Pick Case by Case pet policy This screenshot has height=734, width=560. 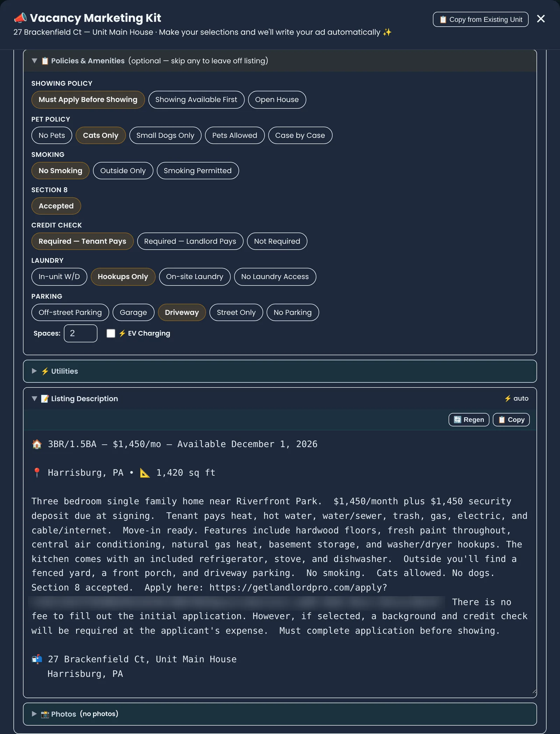click(x=300, y=136)
